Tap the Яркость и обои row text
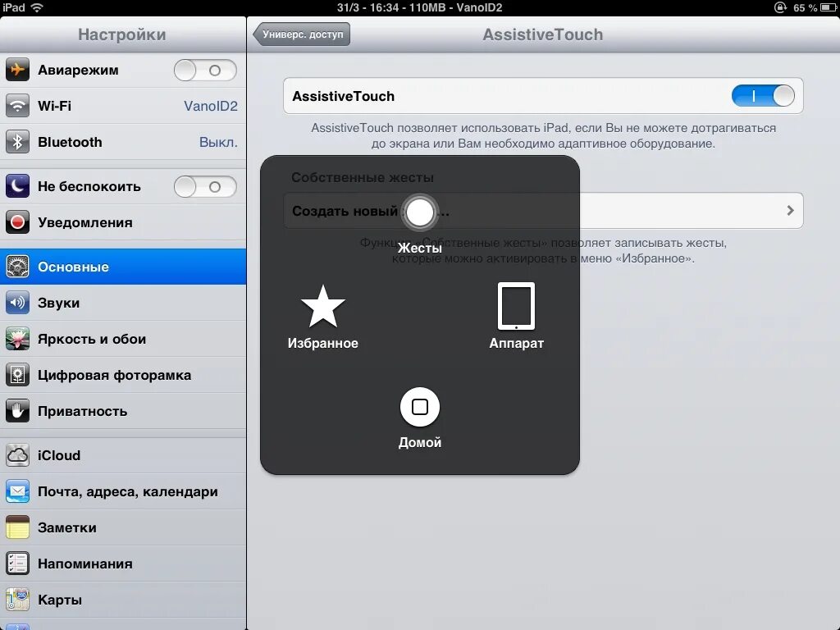Viewport: 840px width, 630px height. 92,339
